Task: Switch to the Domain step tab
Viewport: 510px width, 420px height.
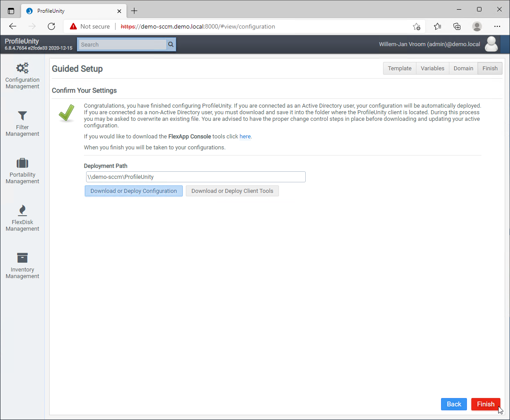Action: tap(463, 69)
